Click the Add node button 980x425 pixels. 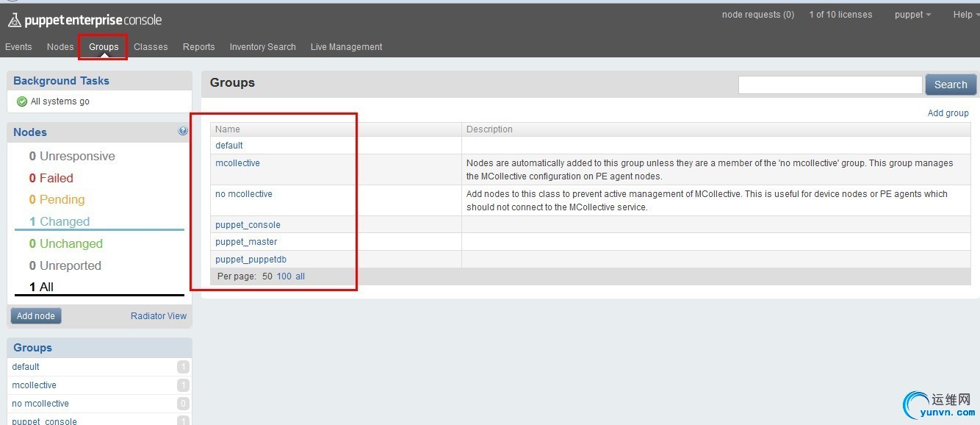click(x=36, y=316)
